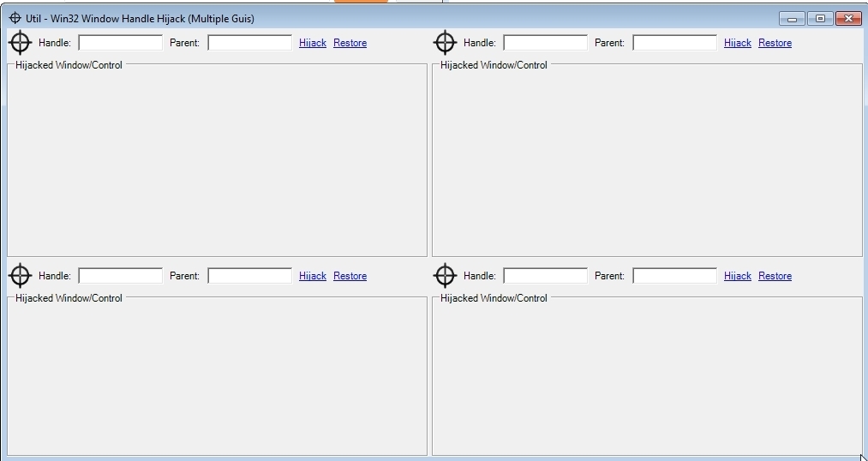Select the crosshair target icon in the bottom-left panel

coord(20,276)
